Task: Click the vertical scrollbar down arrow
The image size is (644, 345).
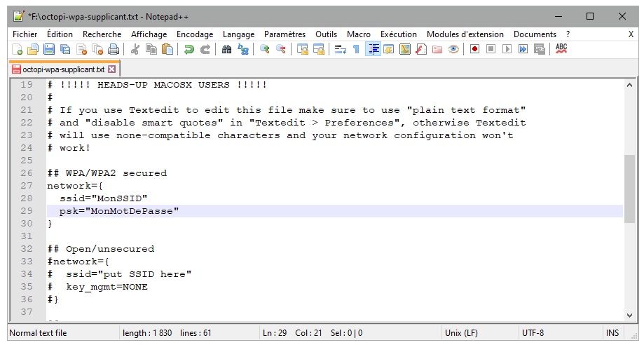Action: tap(629, 315)
